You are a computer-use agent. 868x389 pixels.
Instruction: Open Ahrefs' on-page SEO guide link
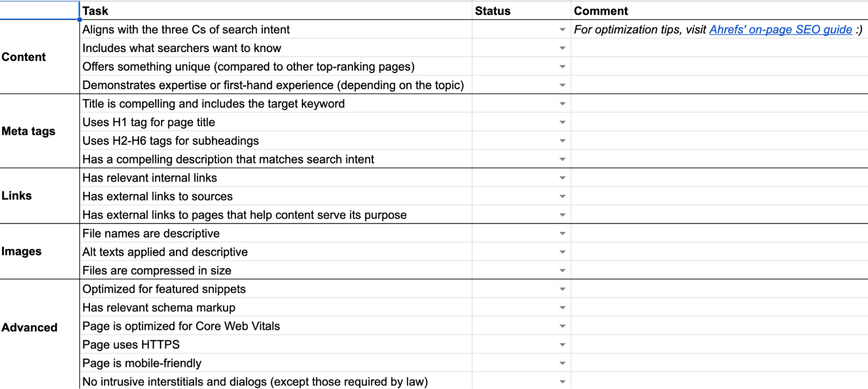(x=780, y=29)
